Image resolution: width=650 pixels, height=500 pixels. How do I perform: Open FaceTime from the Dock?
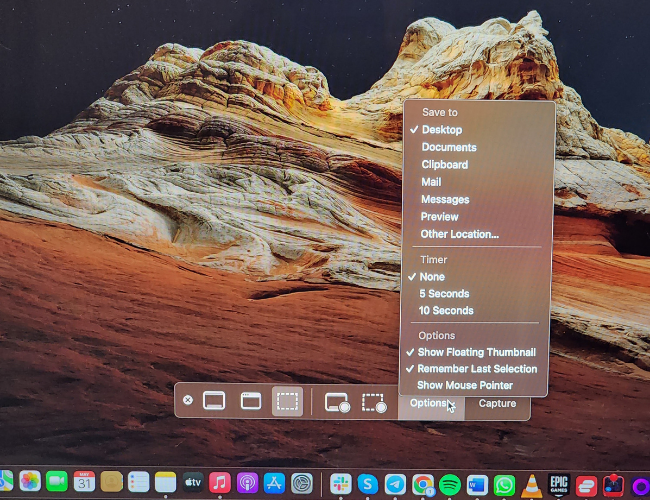[x=57, y=481]
